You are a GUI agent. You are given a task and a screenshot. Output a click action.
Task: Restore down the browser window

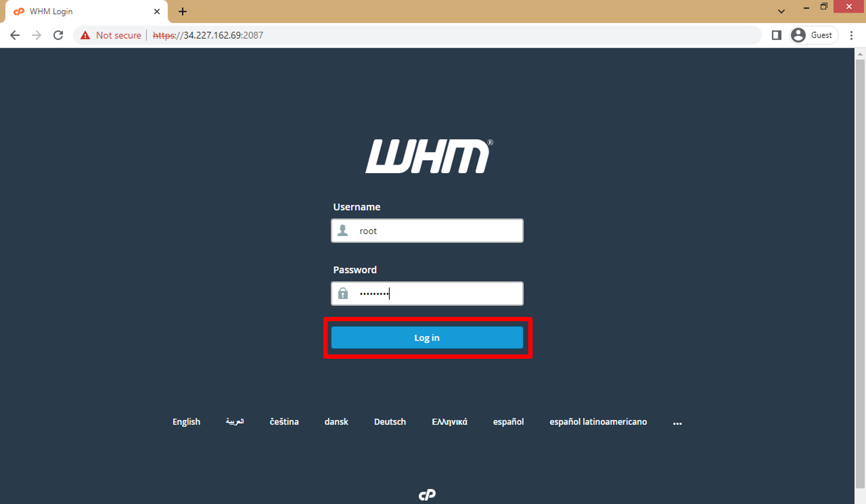pyautogui.click(x=824, y=7)
